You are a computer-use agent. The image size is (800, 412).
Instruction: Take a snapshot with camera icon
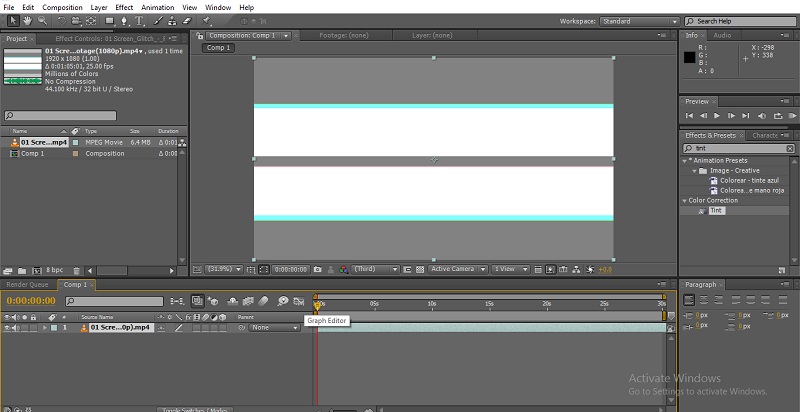click(x=318, y=269)
